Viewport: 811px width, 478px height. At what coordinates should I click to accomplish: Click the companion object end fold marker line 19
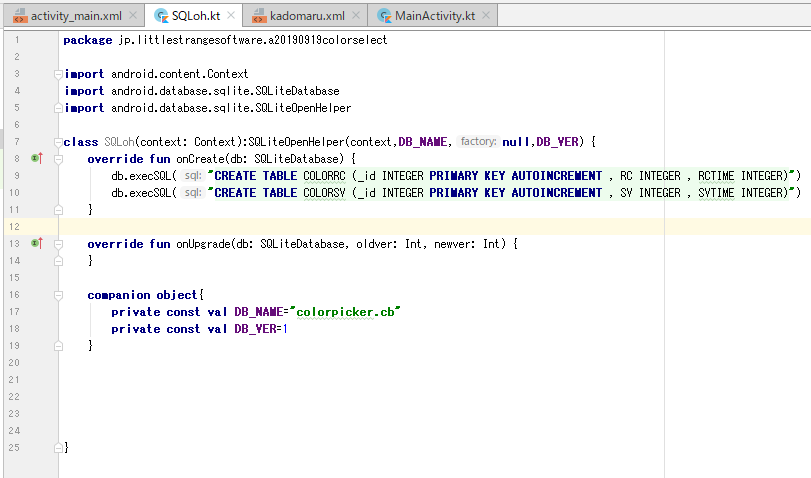[x=58, y=346]
